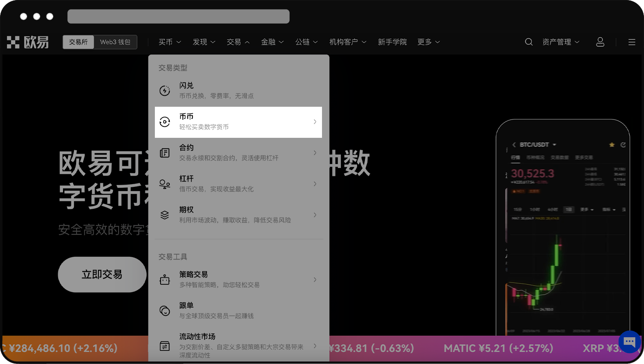Click the 策略交易 robot icon
Screen dimensions: 644x364
[164, 280]
